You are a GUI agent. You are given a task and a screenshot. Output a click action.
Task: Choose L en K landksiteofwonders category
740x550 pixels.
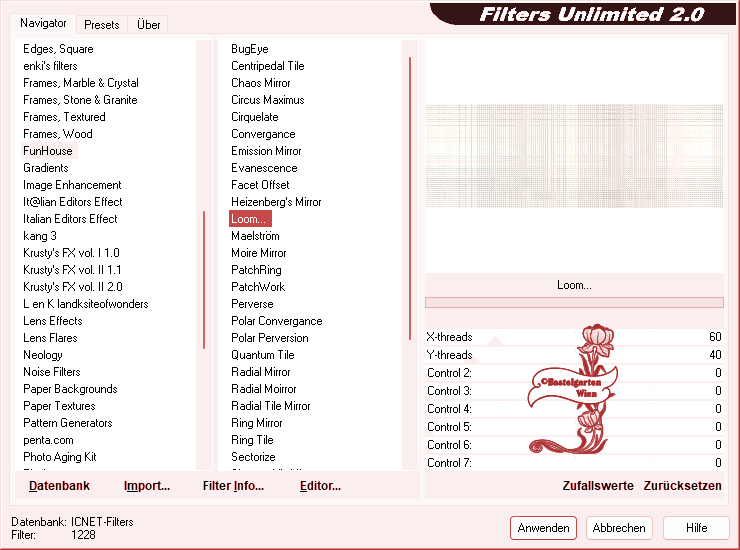[85, 304]
